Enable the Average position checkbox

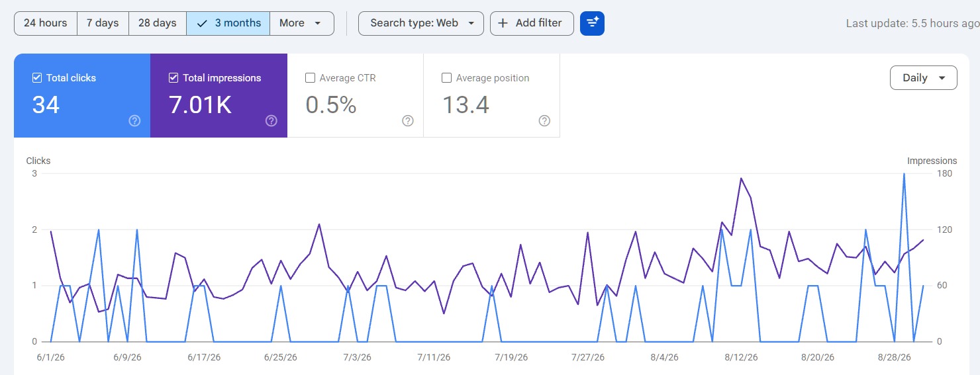click(x=446, y=78)
